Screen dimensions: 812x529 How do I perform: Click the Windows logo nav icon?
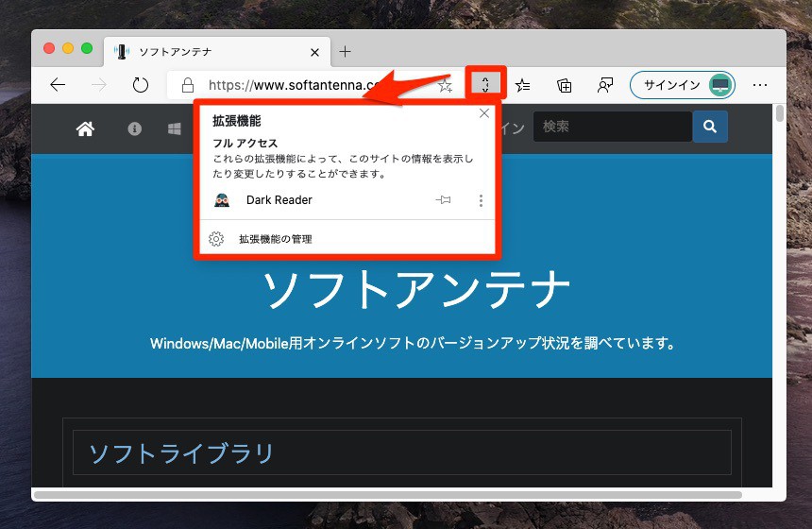[175, 129]
